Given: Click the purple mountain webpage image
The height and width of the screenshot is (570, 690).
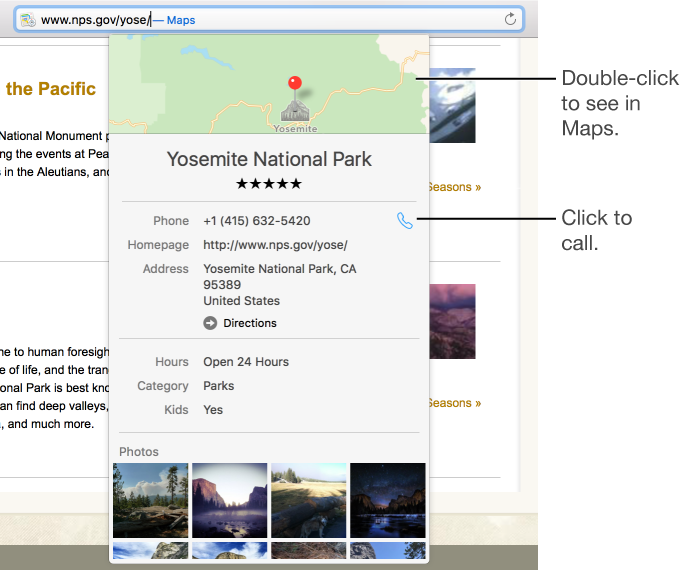Looking at the screenshot, I should click(452, 321).
